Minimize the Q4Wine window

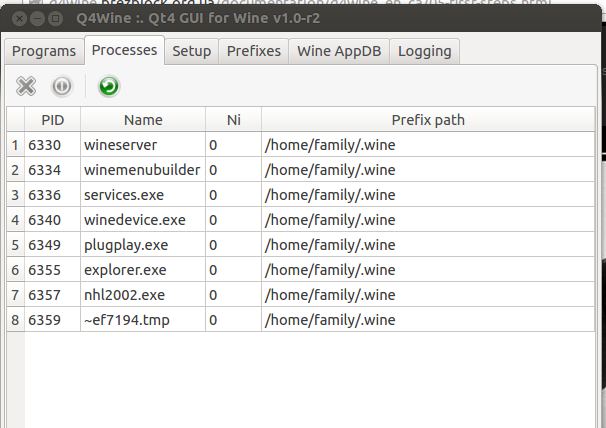[x=37, y=18]
